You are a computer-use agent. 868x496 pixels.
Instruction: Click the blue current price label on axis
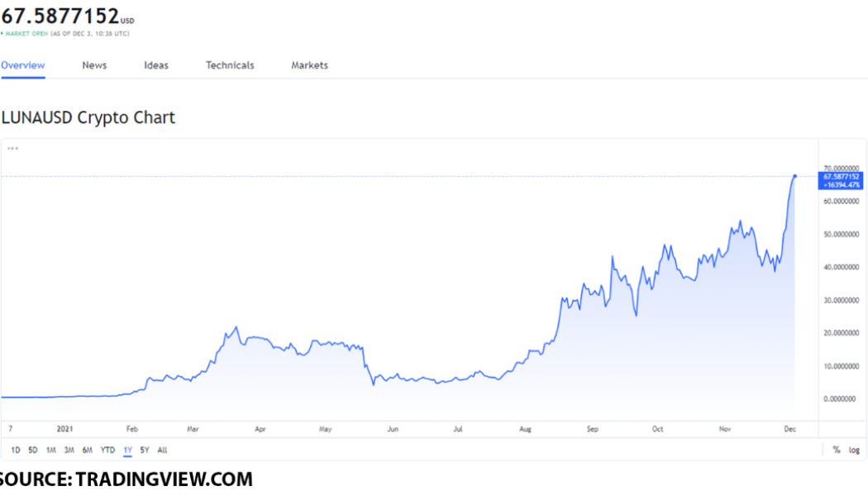[841, 176]
